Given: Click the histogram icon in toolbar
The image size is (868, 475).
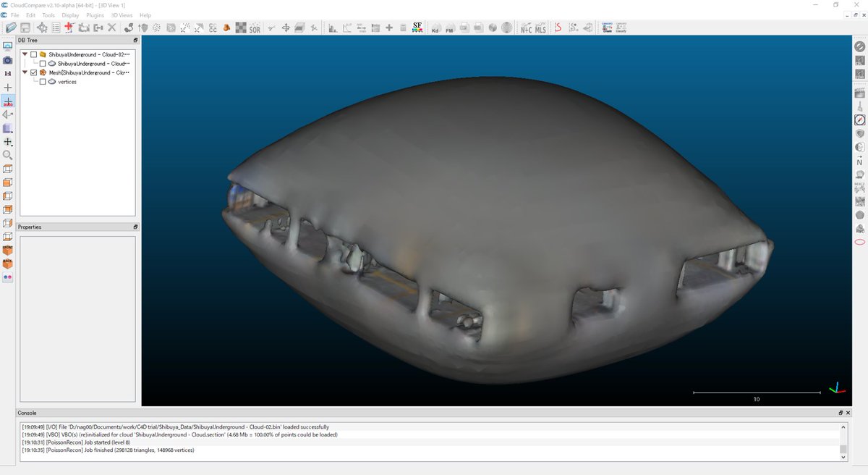Looking at the screenshot, I should click(333, 28).
